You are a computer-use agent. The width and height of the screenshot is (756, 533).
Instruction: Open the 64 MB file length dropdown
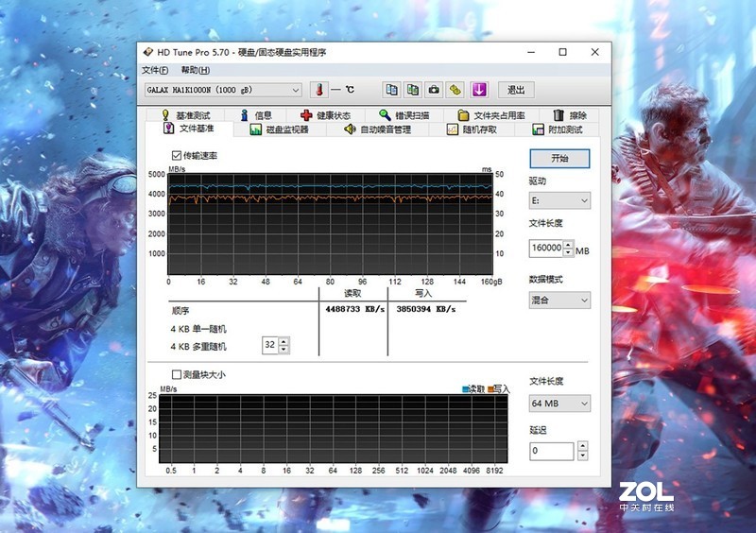tap(559, 404)
